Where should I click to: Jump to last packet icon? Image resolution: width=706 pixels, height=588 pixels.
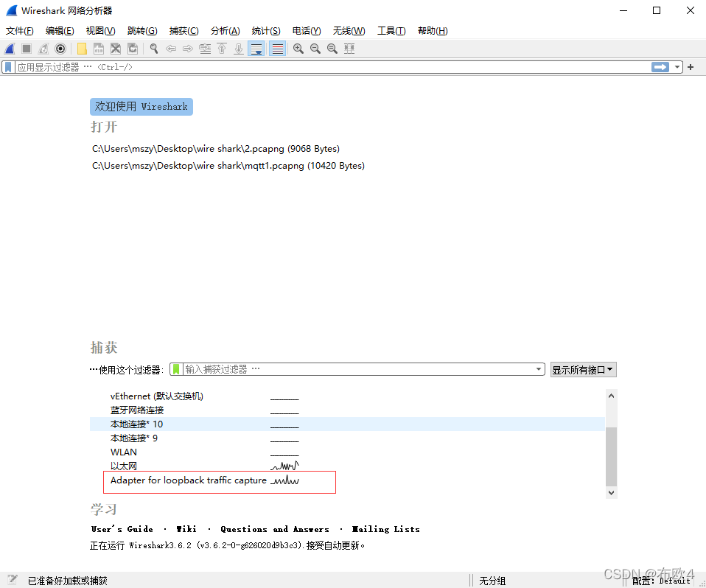pos(239,49)
